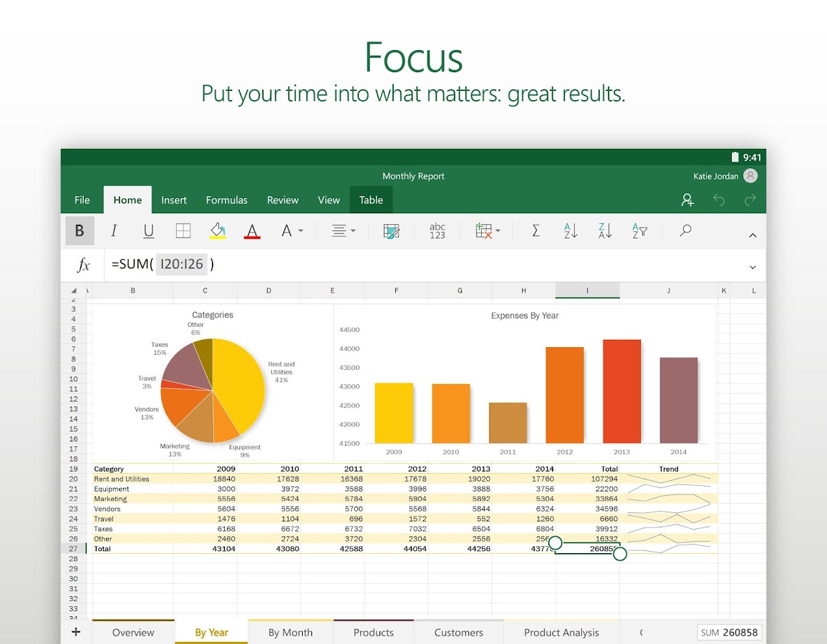The image size is (827, 644).
Task: Sort ascending A to Z
Action: (x=571, y=231)
